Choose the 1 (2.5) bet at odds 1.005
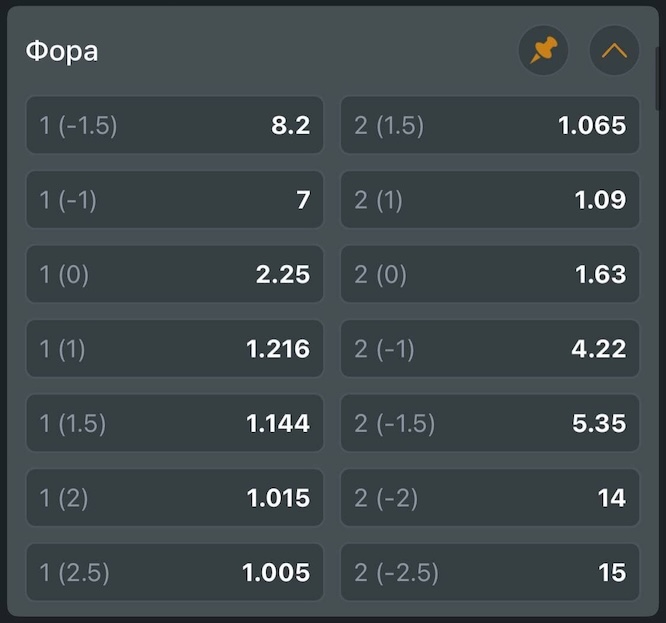Viewport: 666px width, 623px height. (175, 572)
